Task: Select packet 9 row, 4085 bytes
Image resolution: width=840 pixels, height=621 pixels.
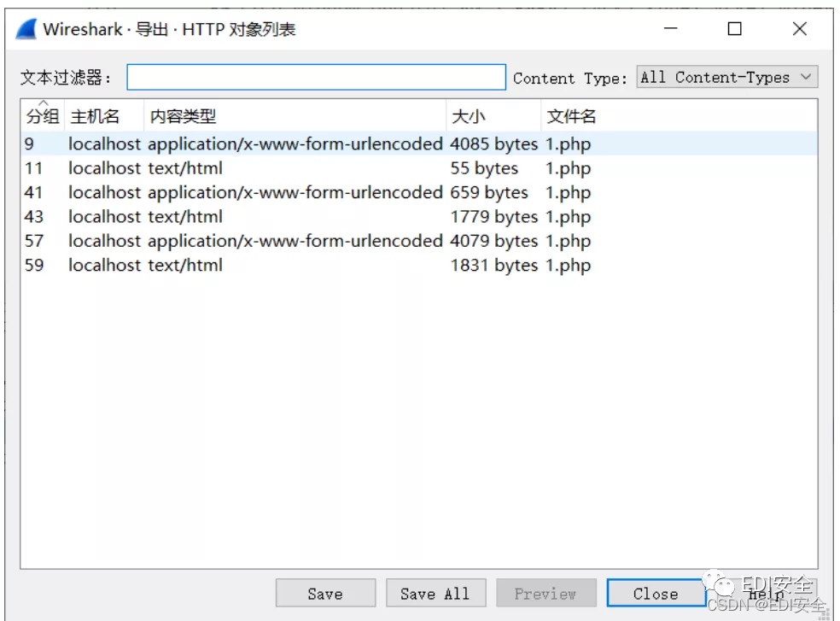Action: pyautogui.click(x=419, y=144)
